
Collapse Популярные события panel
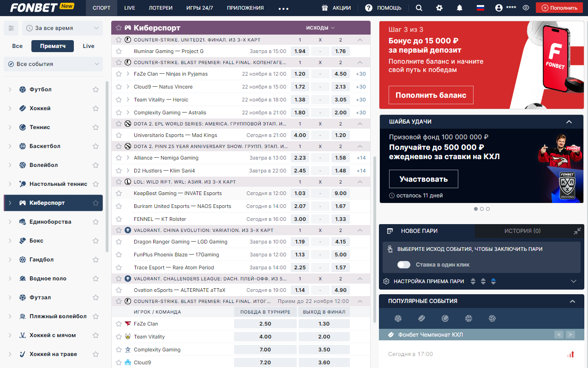pyautogui.click(x=572, y=301)
